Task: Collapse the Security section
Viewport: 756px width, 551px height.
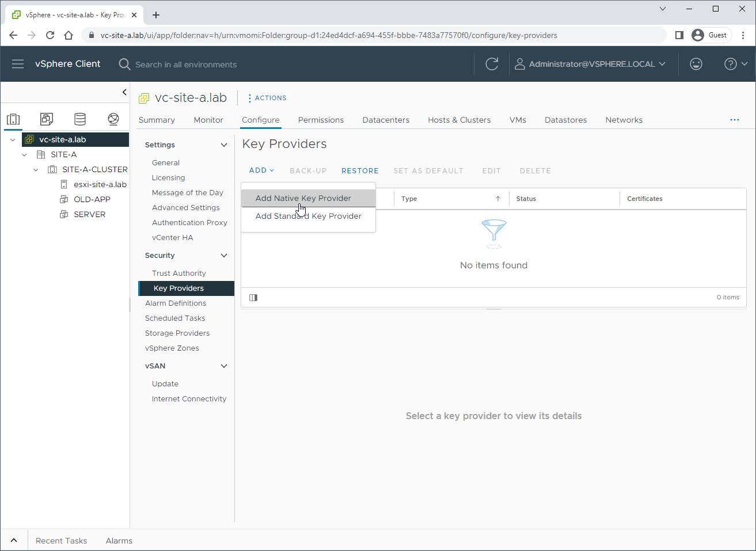Action: [x=224, y=256]
